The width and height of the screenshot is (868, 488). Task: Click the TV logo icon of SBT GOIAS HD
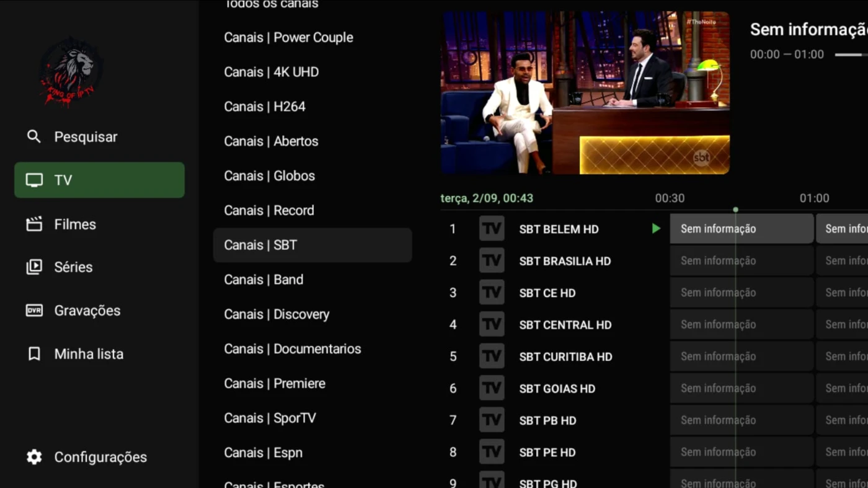[x=492, y=388]
